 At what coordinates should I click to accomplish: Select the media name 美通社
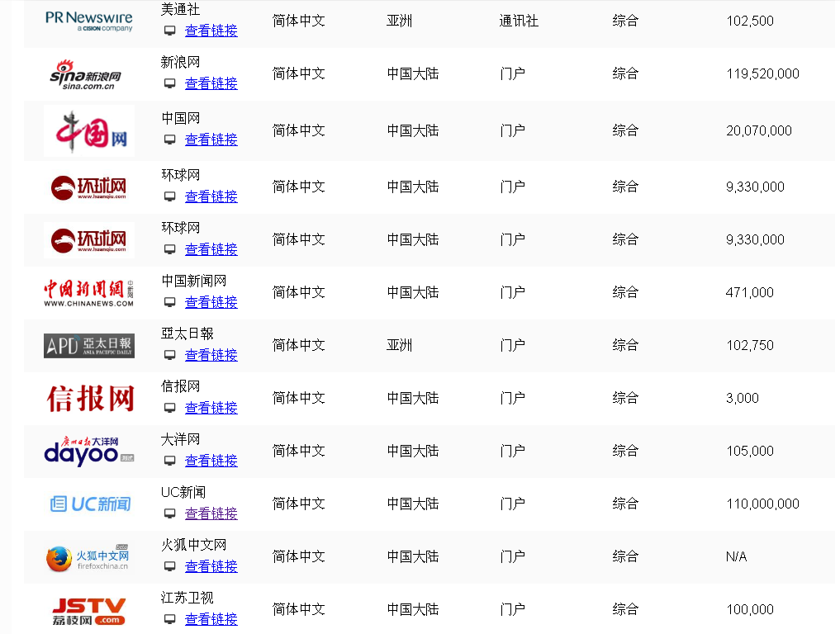pos(181,10)
